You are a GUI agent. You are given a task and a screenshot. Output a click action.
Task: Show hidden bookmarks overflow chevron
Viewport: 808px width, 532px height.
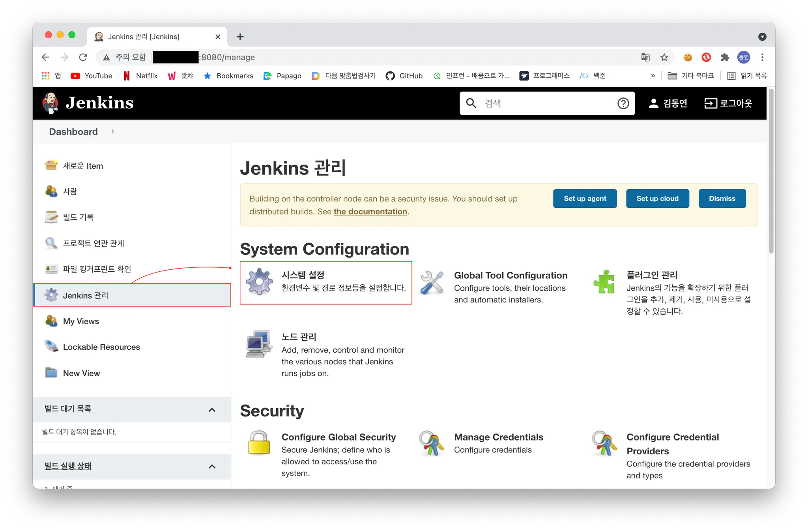pyautogui.click(x=653, y=76)
